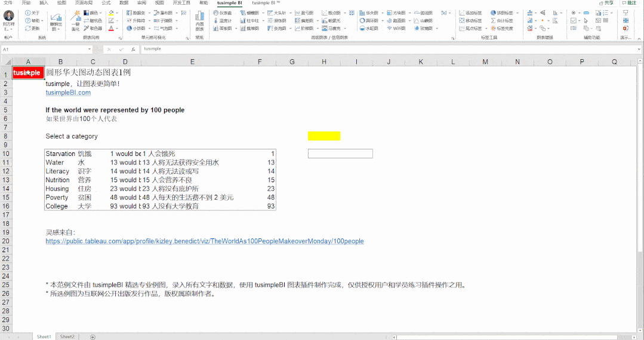This screenshot has width=644, height=340.
Task: Insert a 仪表盘 gauge chart
Action: pyautogui.click(x=223, y=13)
